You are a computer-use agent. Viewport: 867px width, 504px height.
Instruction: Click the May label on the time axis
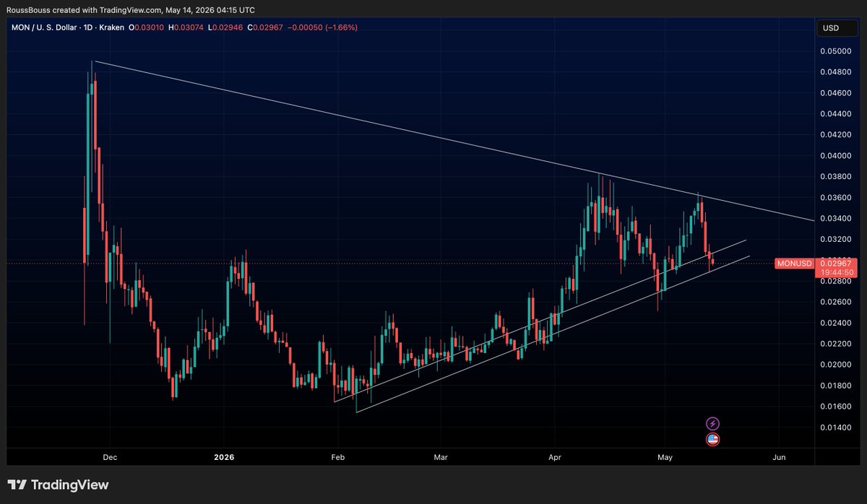pyautogui.click(x=665, y=457)
